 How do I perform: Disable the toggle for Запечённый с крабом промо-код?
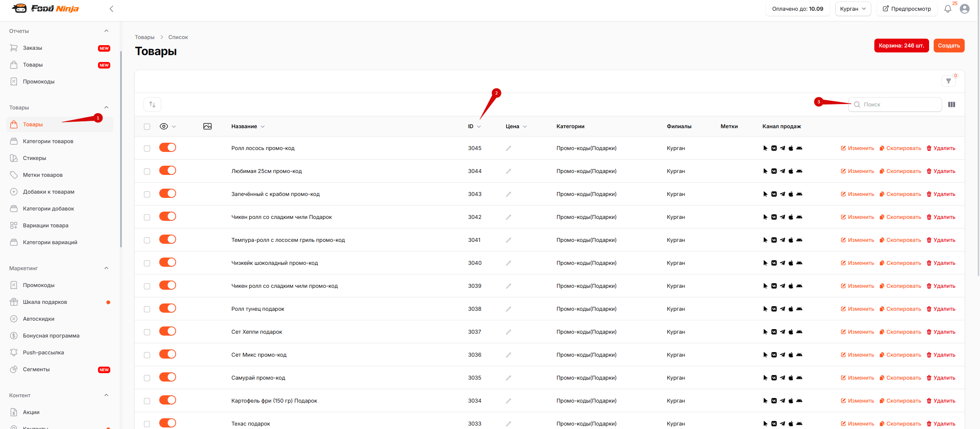tap(168, 193)
